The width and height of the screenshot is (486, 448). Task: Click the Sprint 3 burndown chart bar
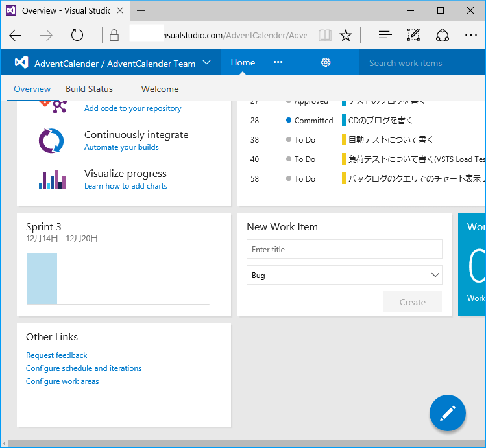pos(42,279)
